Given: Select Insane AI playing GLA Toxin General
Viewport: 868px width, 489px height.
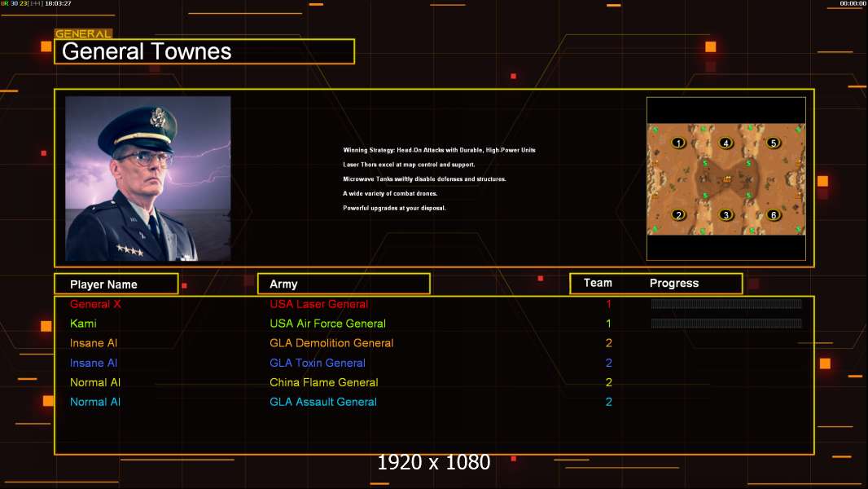Looking at the screenshot, I should click(94, 363).
